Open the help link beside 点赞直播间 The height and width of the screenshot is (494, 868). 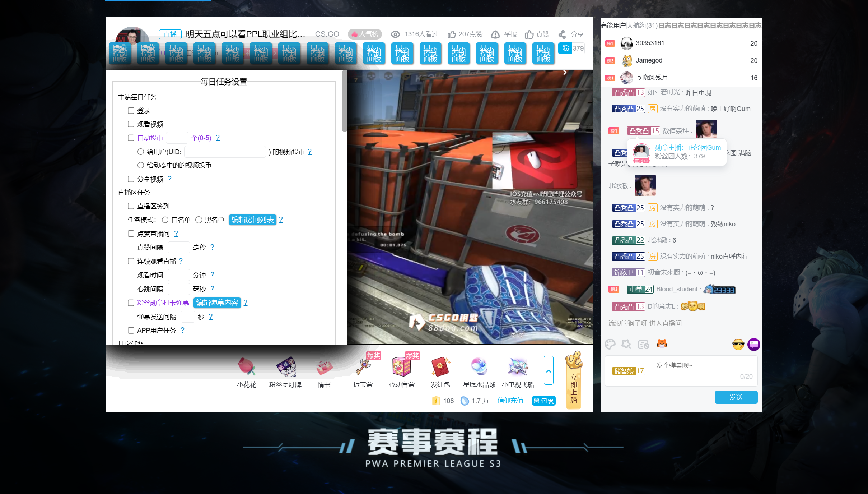coord(176,234)
